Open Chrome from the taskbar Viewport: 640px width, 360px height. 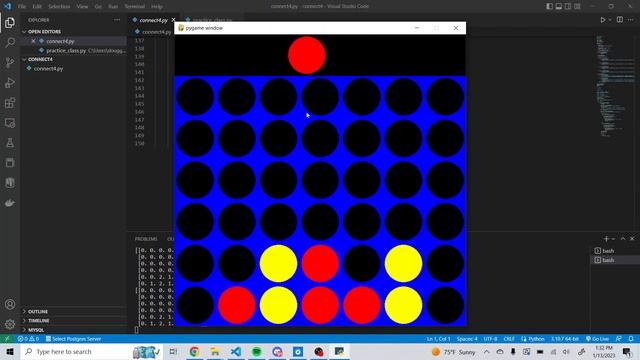click(x=194, y=351)
